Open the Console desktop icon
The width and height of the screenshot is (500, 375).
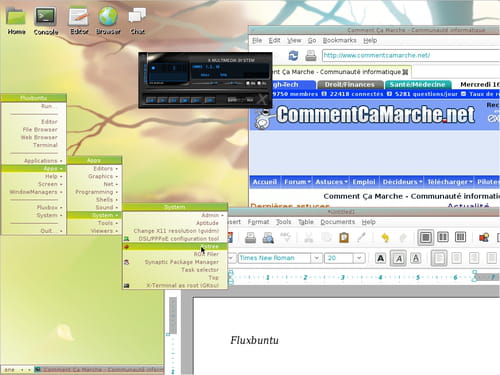[x=46, y=21]
